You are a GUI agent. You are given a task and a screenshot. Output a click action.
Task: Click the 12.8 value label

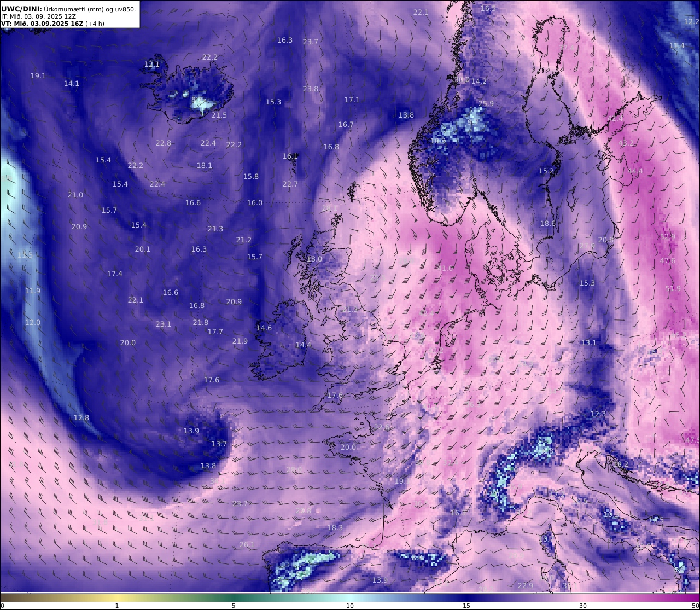click(x=81, y=418)
